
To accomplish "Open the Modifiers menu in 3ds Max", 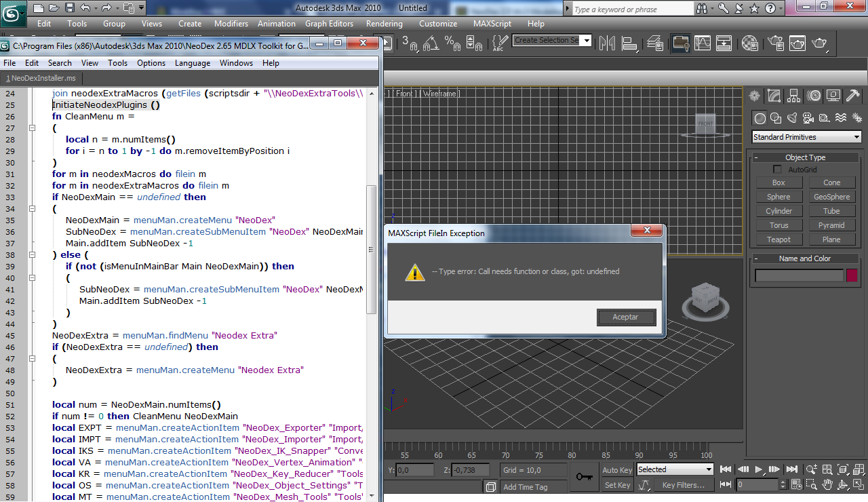I will click(231, 23).
